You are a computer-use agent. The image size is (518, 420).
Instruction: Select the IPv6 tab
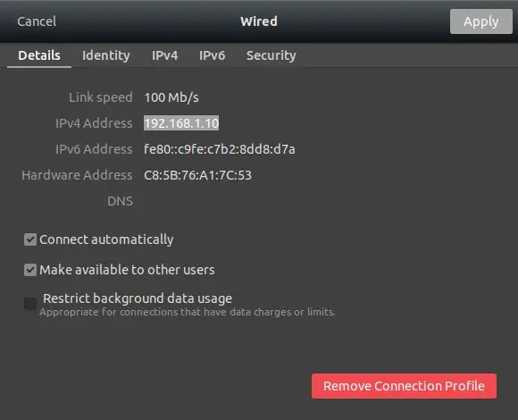point(212,55)
